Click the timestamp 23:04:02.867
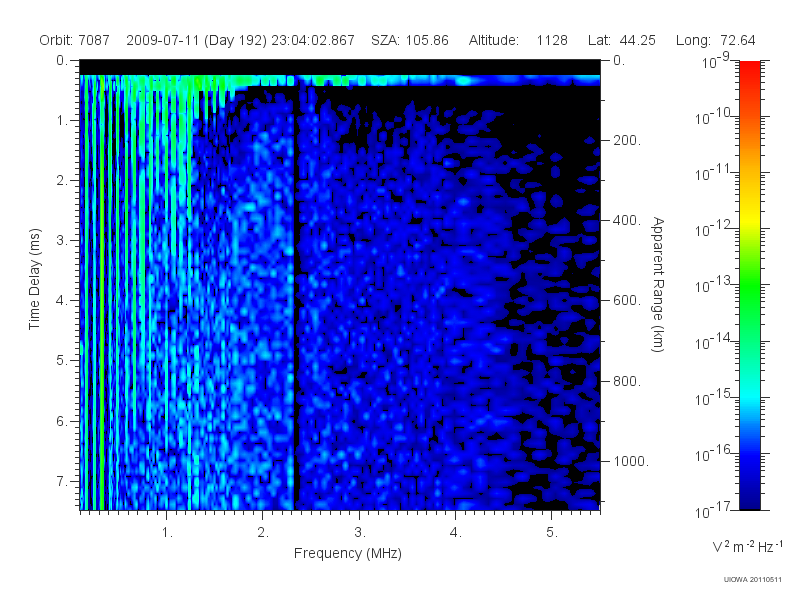The image size is (800, 600). [x=313, y=40]
